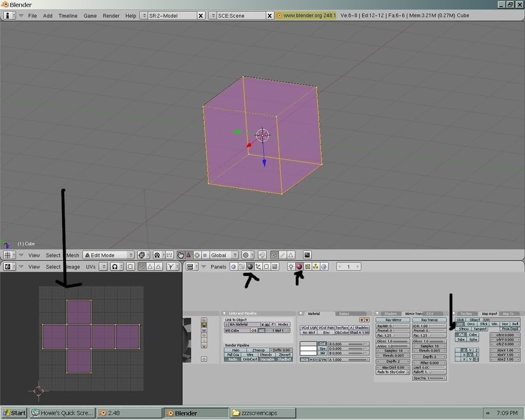525x420 pixels.
Task: Click the Shading context sphere icon
Action: click(x=250, y=267)
